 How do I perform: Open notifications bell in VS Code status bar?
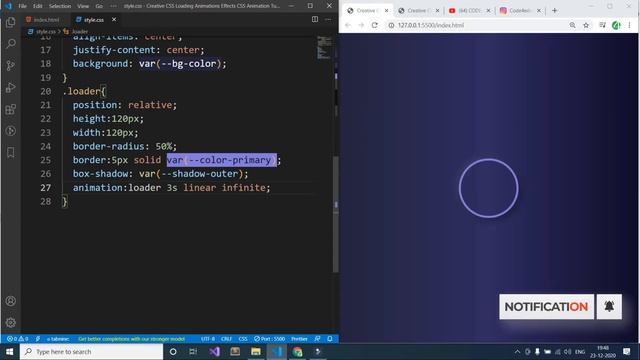click(330, 339)
